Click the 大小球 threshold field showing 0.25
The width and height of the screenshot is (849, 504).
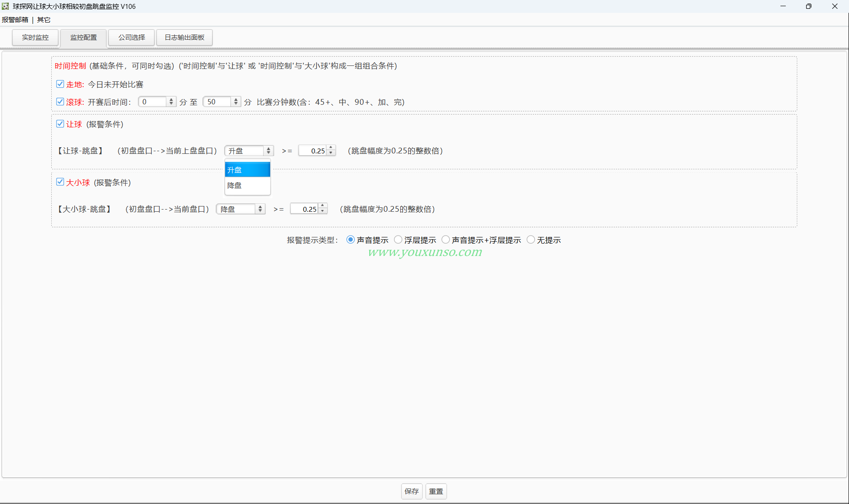click(304, 209)
